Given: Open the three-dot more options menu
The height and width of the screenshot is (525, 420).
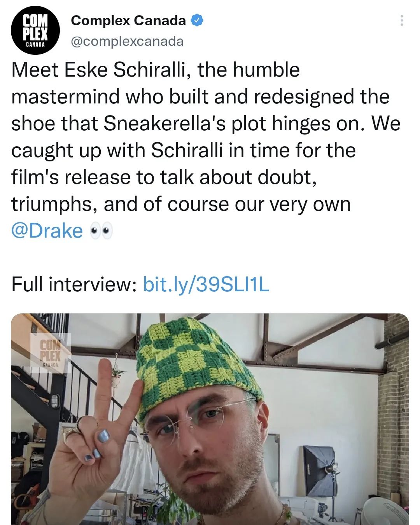Looking at the screenshot, I should click(x=402, y=21).
